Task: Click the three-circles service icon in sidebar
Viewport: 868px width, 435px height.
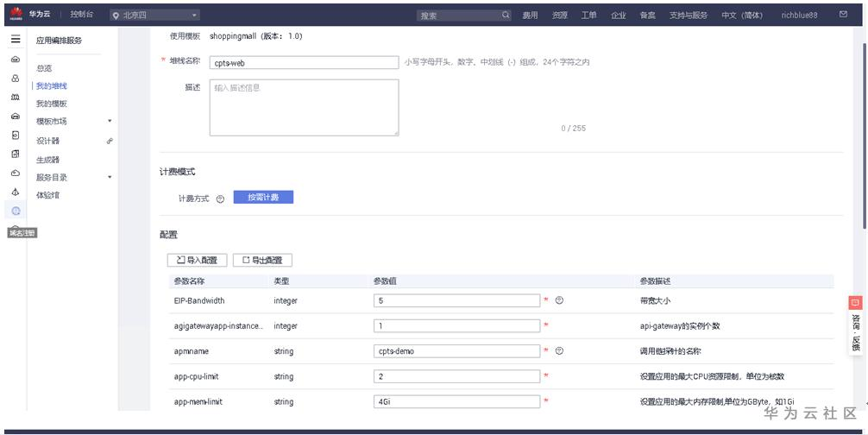Action: coord(16,78)
